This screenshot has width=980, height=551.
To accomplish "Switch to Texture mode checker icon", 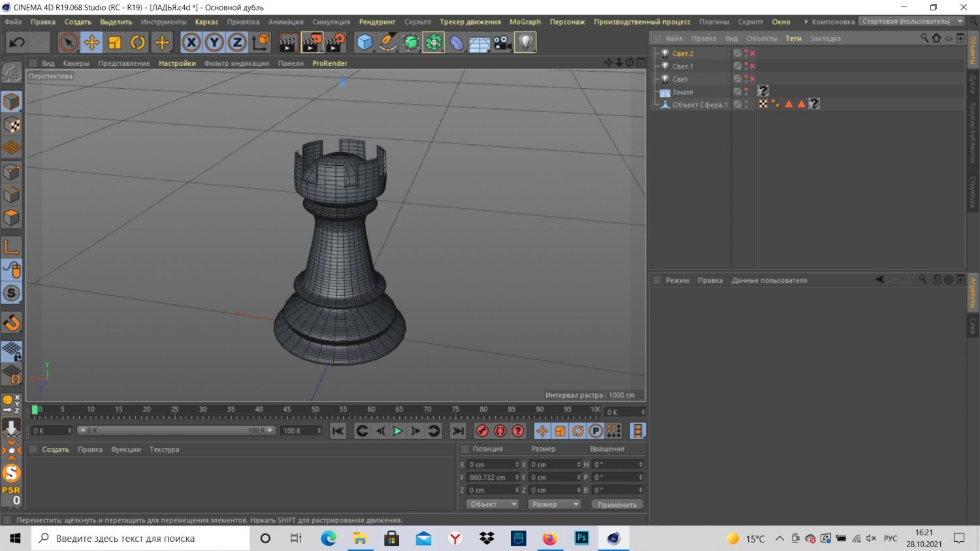I will pyautogui.click(x=12, y=125).
